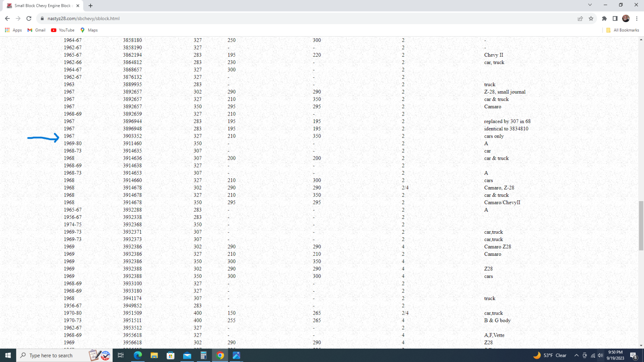
Task: Select the Small Block Chevy Engine tab
Action: pyautogui.click(x=42, y=6)
